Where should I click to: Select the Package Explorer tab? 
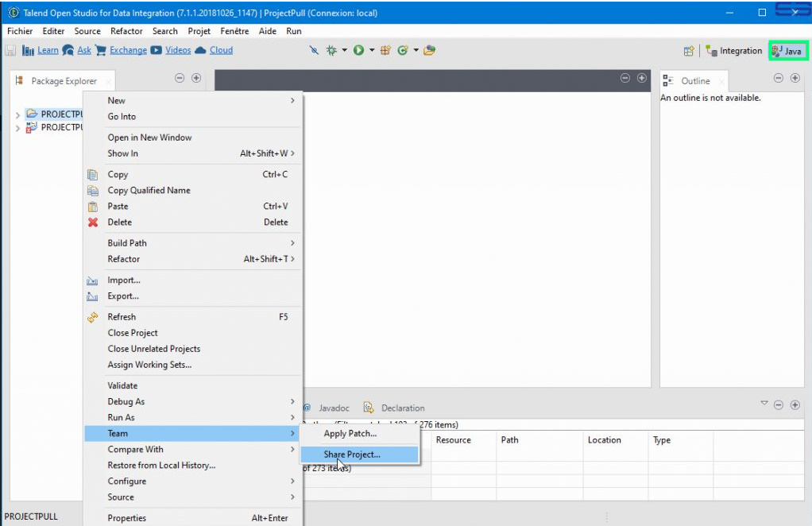(x=63, y=81)
